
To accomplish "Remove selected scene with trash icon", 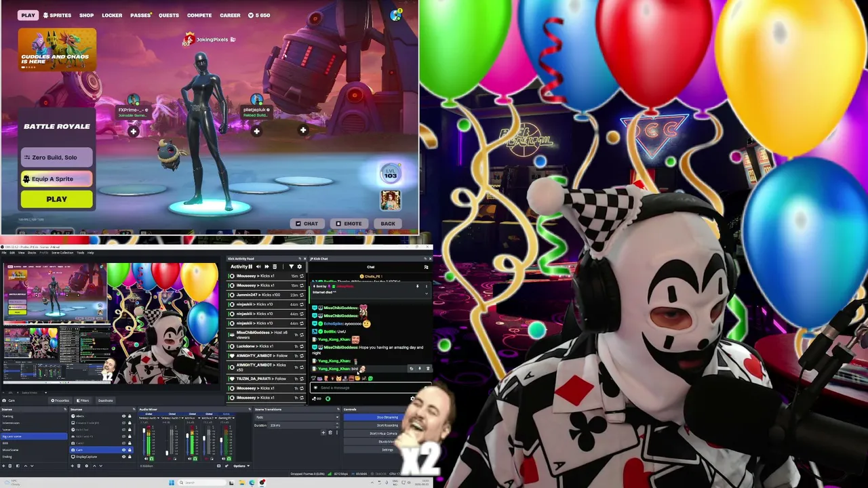I will click(x=11, y=466).
